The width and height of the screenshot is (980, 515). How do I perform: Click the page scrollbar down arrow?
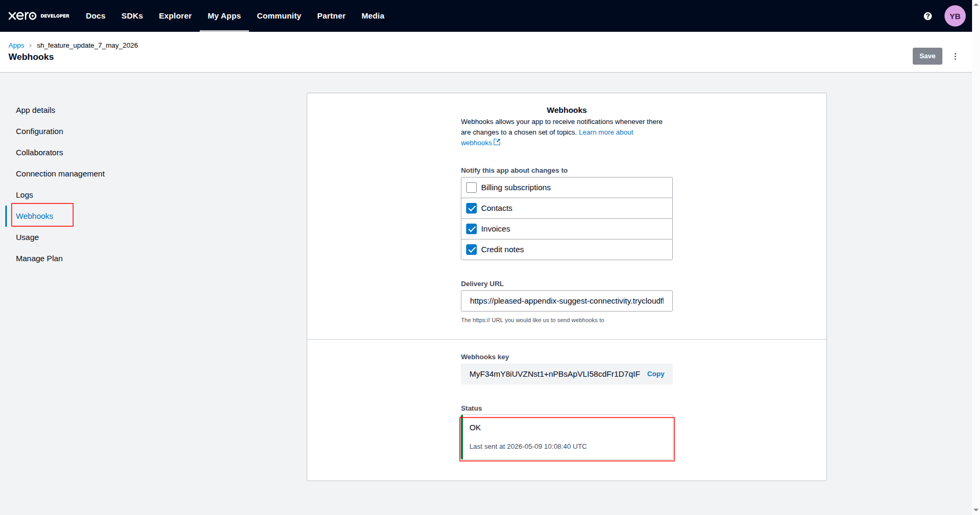click(976, 510)
